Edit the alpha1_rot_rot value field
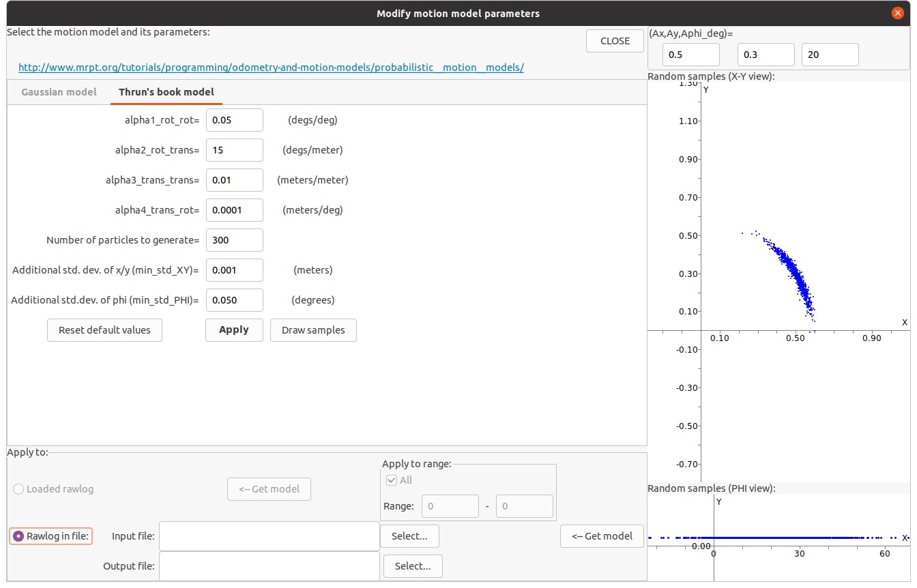 click(x=234, y=120)
